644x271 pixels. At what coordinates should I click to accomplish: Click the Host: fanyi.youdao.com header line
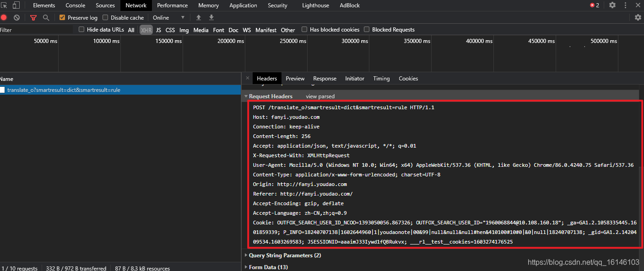[x=287, y=117]
